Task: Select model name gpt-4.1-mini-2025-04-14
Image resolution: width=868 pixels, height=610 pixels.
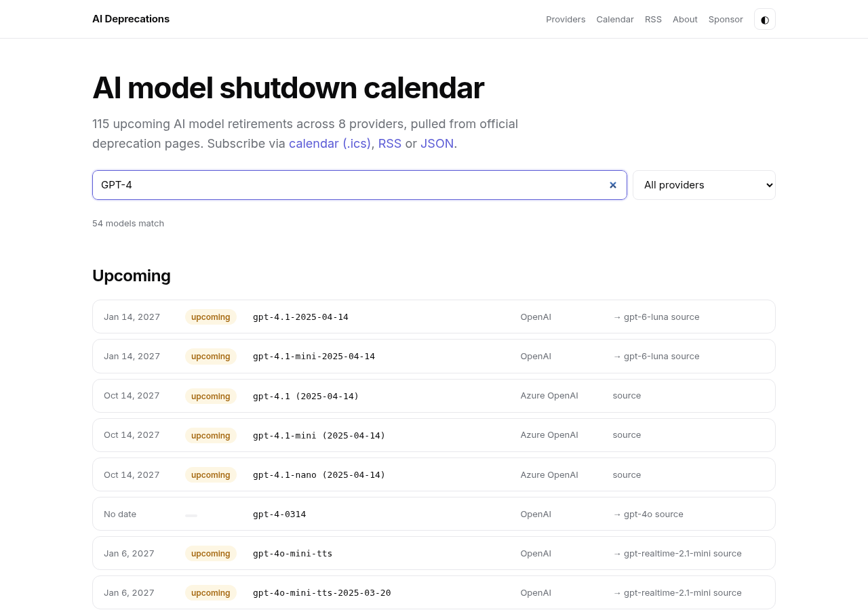Action: (314, 356)
